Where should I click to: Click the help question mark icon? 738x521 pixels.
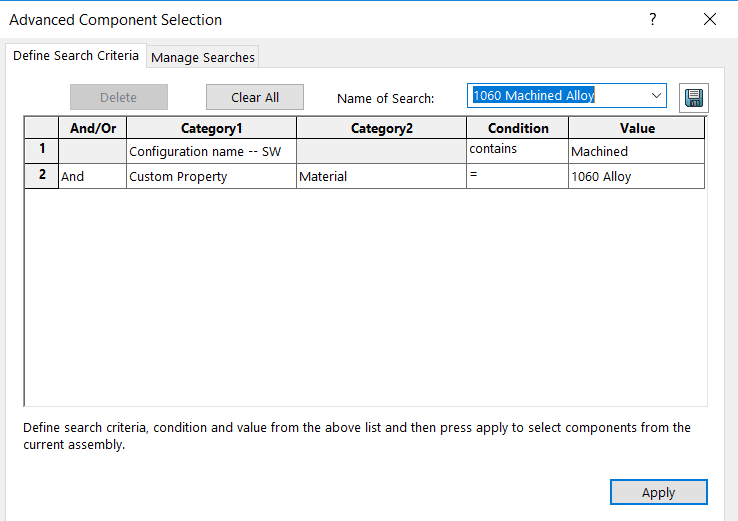click(x=653, y=20)
